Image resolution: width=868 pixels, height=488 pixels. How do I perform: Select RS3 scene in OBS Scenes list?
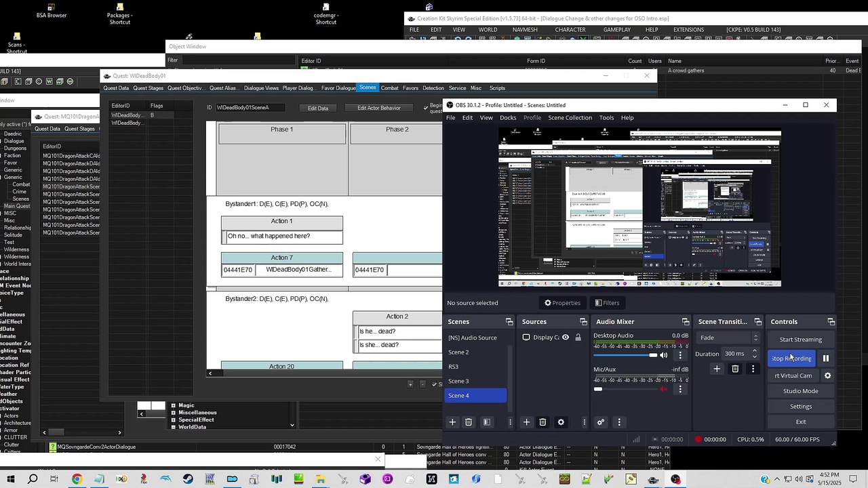click(475, 367)
